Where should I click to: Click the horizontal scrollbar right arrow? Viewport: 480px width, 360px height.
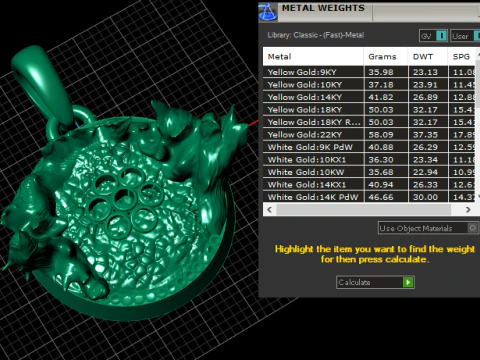pyautogui.click(x=468, y=210)
